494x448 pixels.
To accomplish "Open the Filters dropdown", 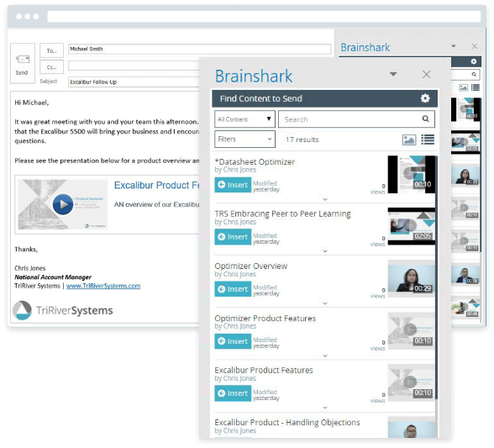I will [x=244, y=139].
